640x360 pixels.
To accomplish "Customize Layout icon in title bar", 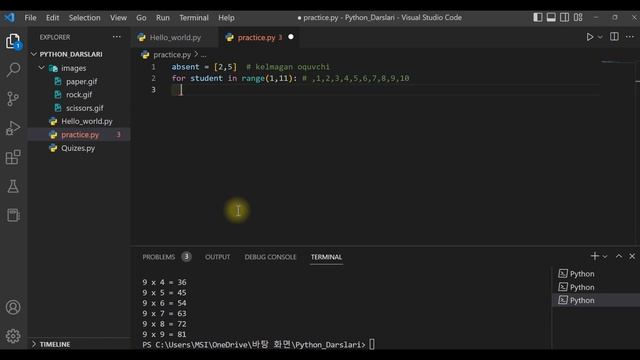I will coord(578,17).
